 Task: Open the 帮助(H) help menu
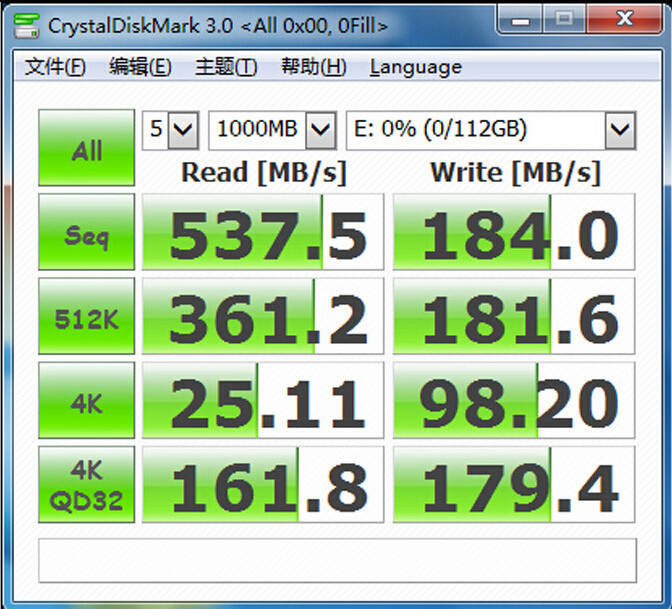[x=313, y=67]
